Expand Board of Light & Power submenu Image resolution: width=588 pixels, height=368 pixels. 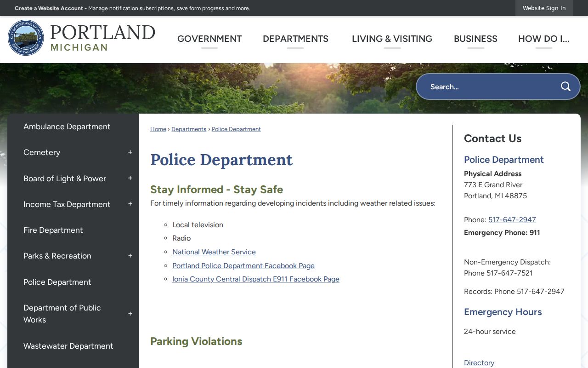coord(130,178)
